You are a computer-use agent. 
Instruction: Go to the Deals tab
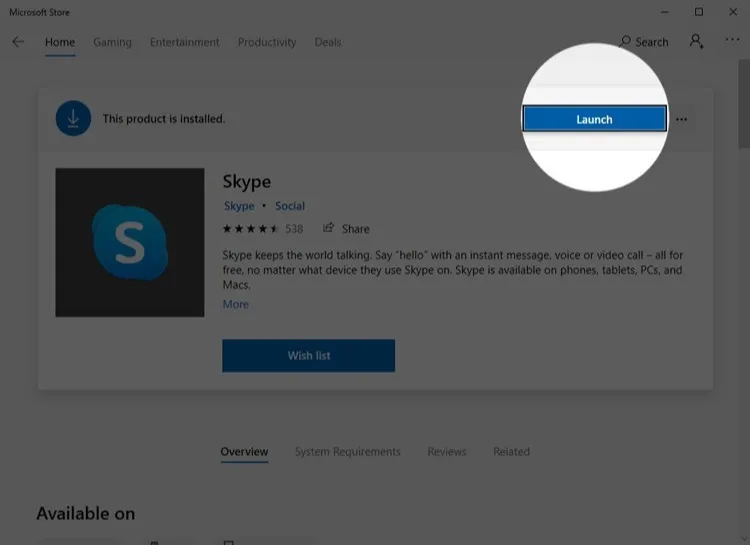coord(328,43)
